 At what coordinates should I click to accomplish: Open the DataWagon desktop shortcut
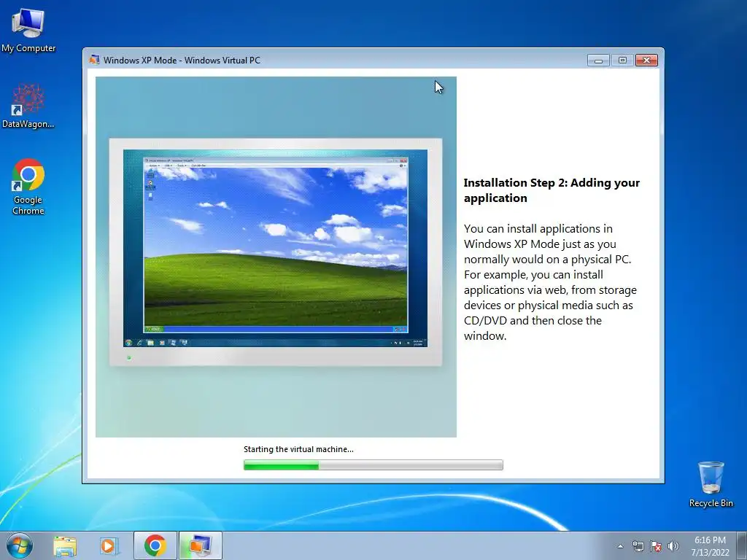[x=28, y=106]
